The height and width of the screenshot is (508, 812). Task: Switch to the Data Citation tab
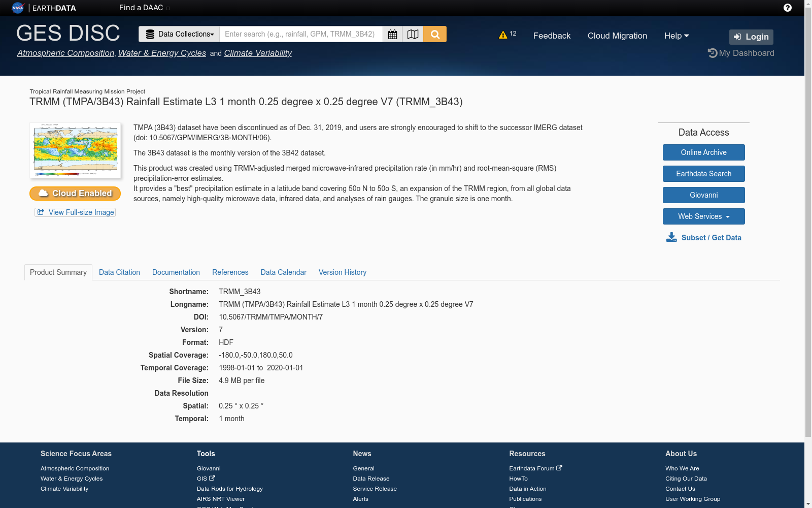119,272
